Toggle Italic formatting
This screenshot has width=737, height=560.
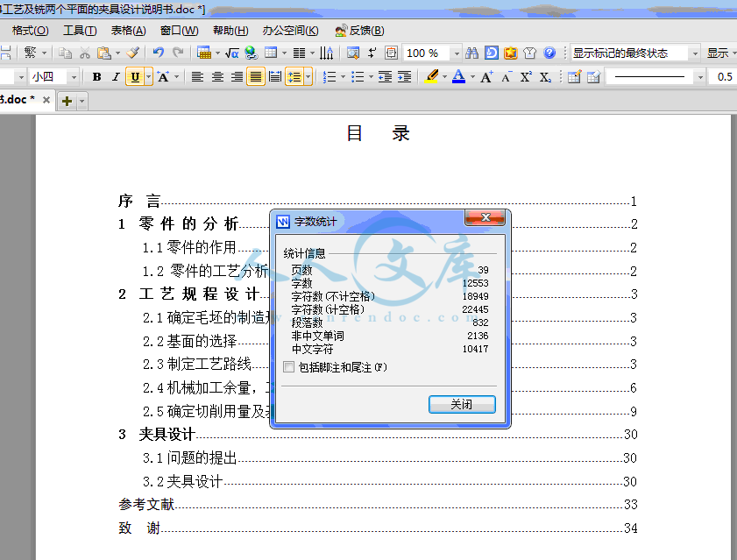[116, 76]
